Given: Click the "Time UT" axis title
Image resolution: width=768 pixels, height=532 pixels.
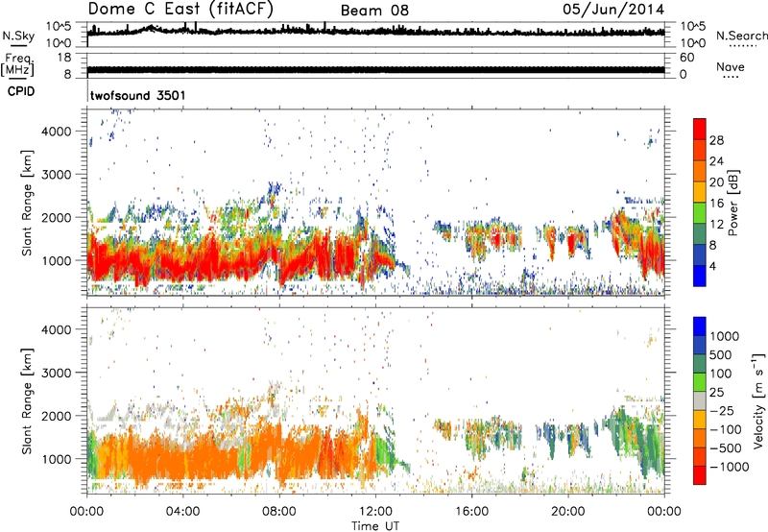Looking at the screenshot, I should click(375, 525).
